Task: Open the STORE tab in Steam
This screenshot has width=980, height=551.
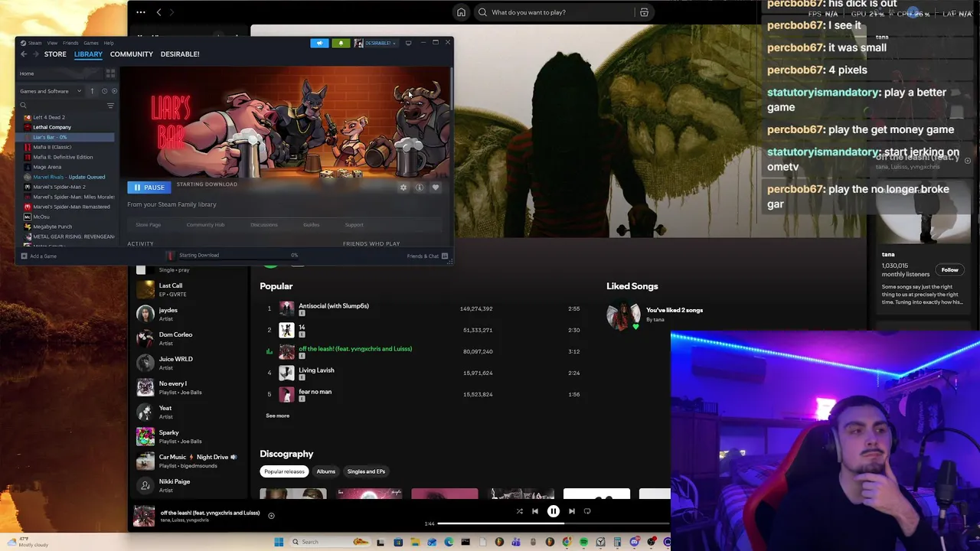Action: [55, 54]
